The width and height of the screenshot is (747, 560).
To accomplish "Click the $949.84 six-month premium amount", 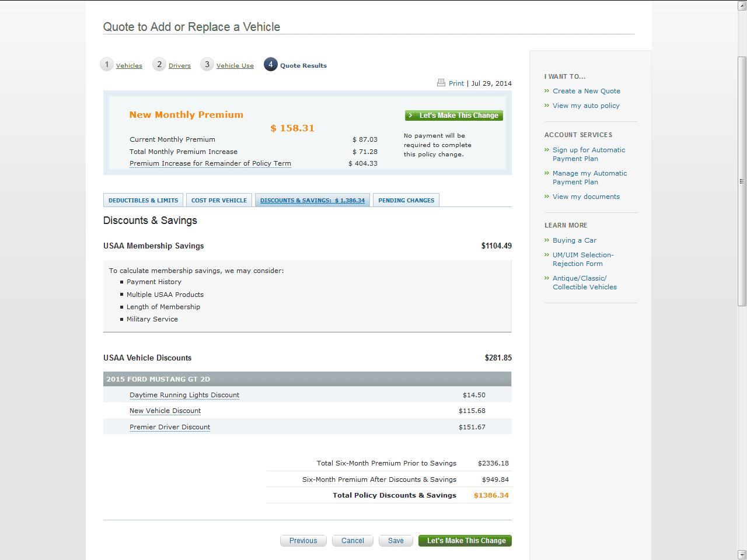I will point(495,480).
